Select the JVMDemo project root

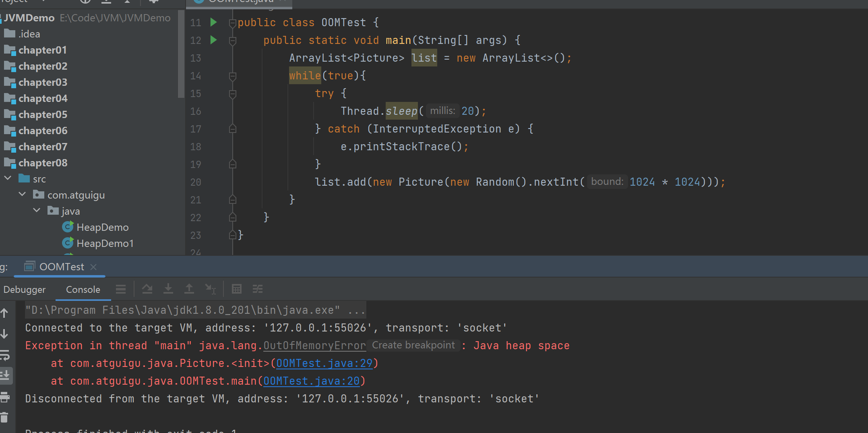click(29, 18)
